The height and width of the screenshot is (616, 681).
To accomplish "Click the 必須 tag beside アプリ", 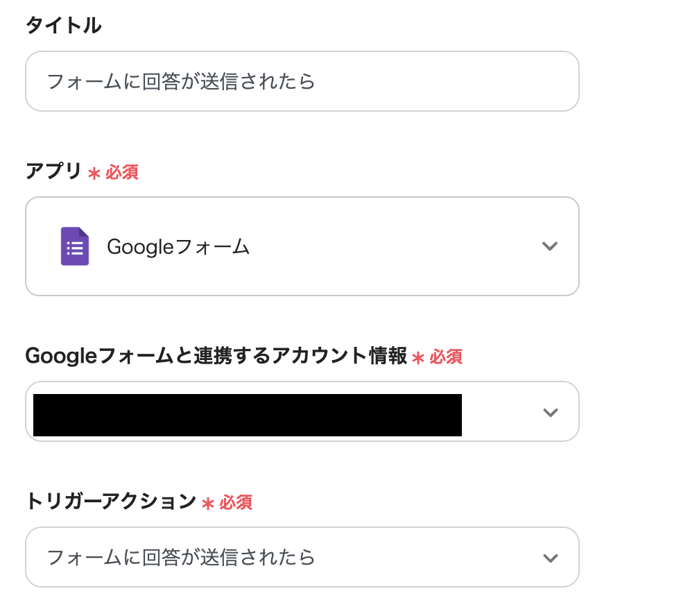I will click(122, 172).
